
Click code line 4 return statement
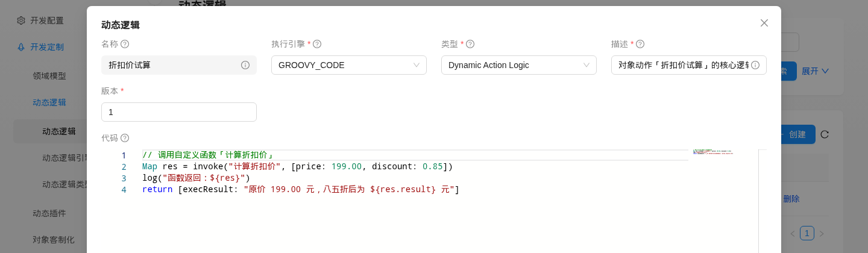pos(301,190)
